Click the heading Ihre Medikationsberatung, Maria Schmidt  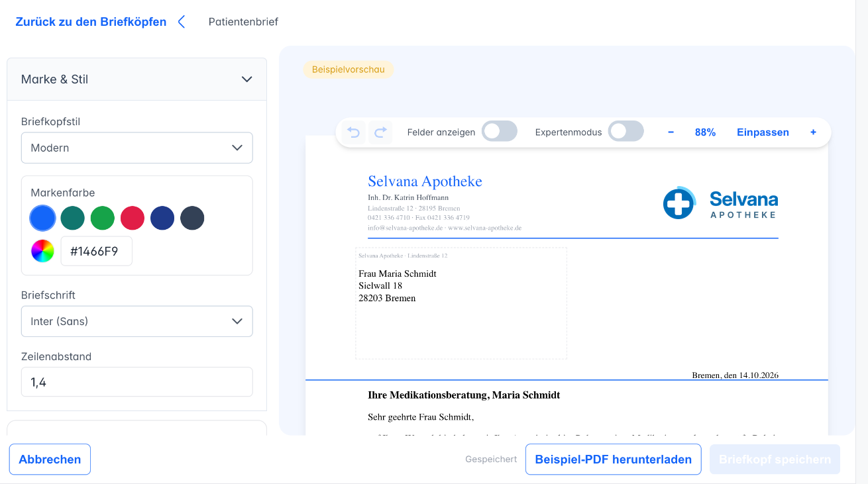pyautogui.click(x=464, y=395)
